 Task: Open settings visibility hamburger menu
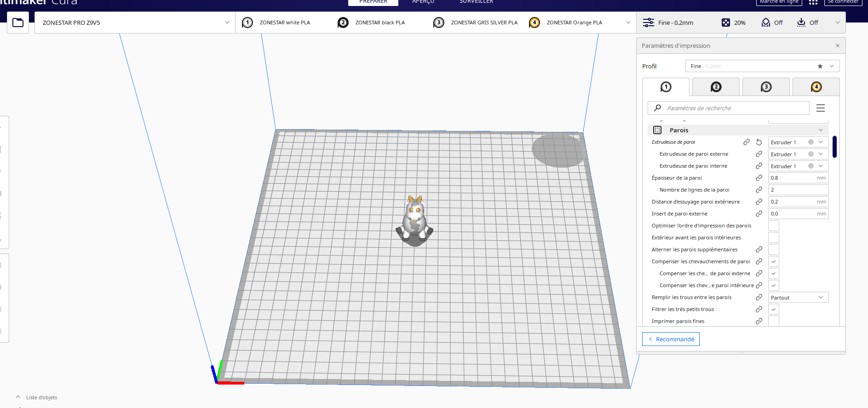[821, 108]
